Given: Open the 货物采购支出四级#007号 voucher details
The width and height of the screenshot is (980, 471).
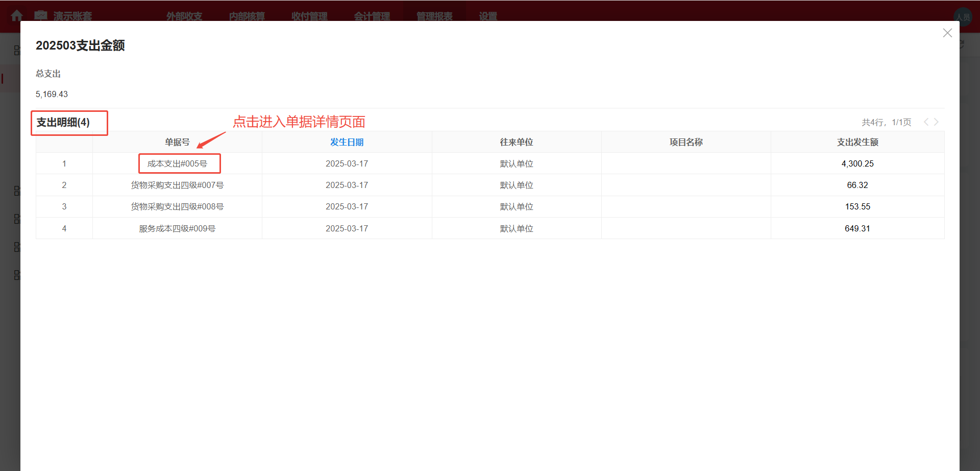Looking at the screenshot, I should [177, 185].
